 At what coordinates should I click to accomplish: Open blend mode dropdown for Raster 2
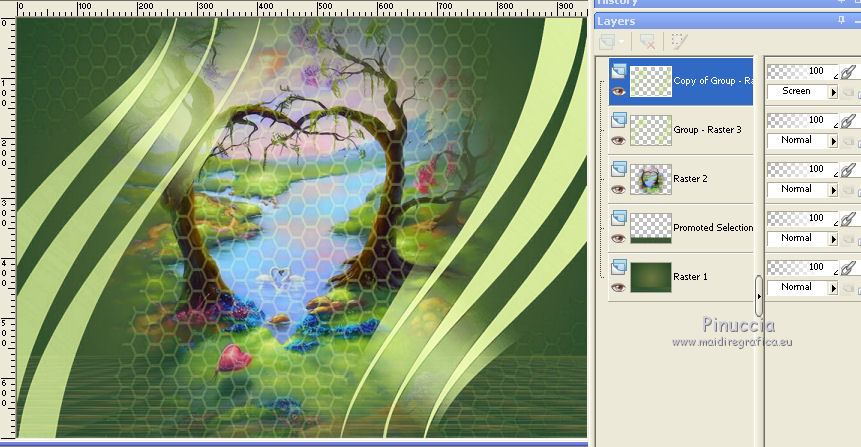(833, 189)
